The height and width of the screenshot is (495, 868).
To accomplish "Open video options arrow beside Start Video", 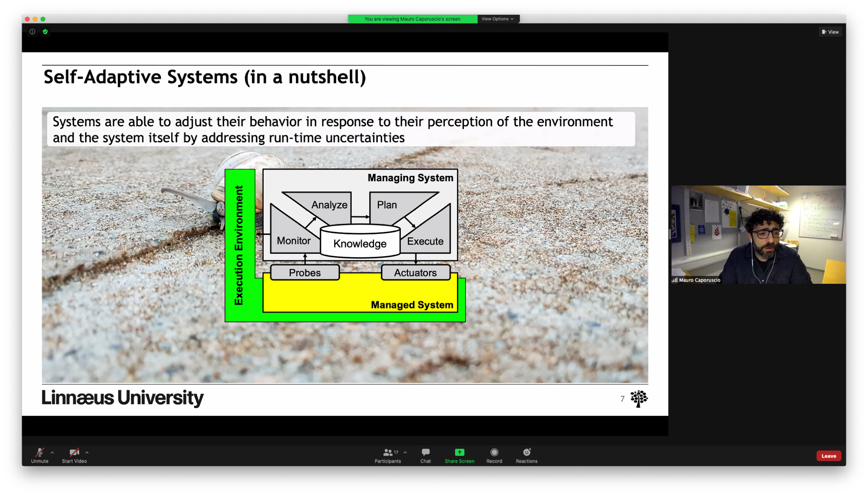I will pos(87,453).
